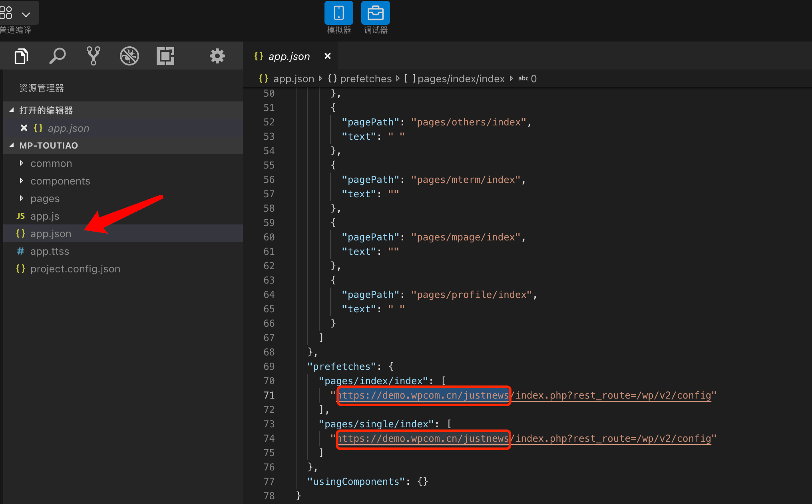Expand the common folder
812x504 pixels.
pos(123,163)
